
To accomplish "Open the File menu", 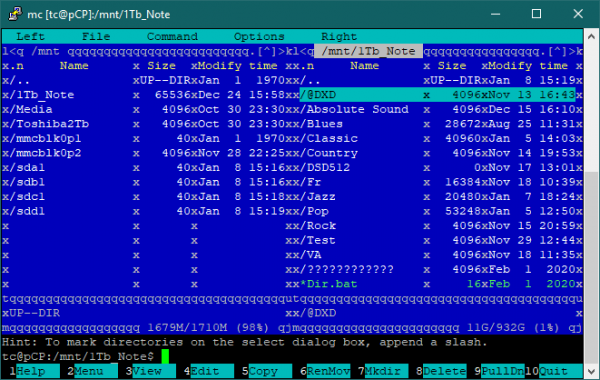I will (x=96, y=37).
